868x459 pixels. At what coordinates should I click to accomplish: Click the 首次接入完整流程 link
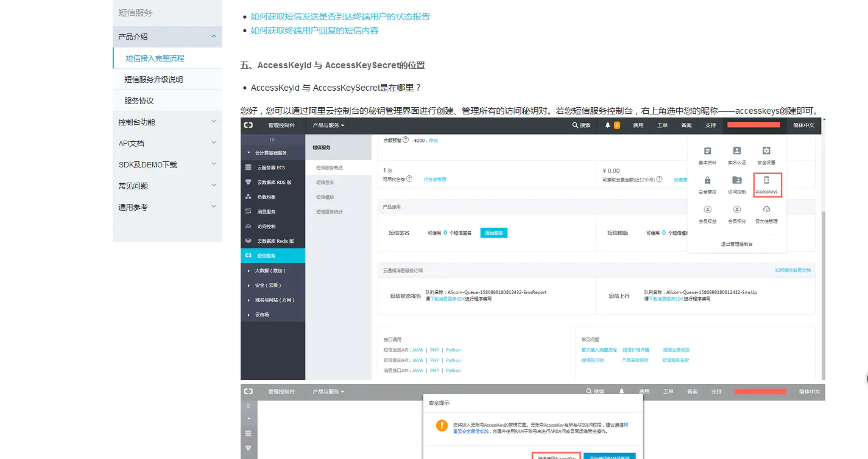click(x=599, y=350)
